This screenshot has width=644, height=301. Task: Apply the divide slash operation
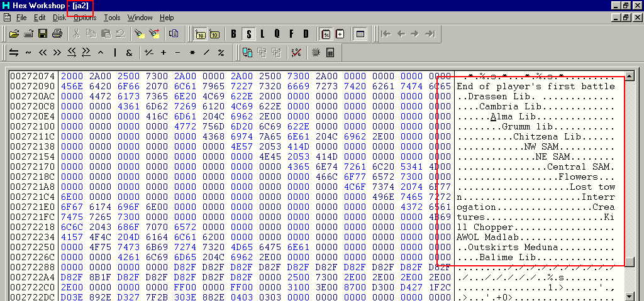(206, 53)
